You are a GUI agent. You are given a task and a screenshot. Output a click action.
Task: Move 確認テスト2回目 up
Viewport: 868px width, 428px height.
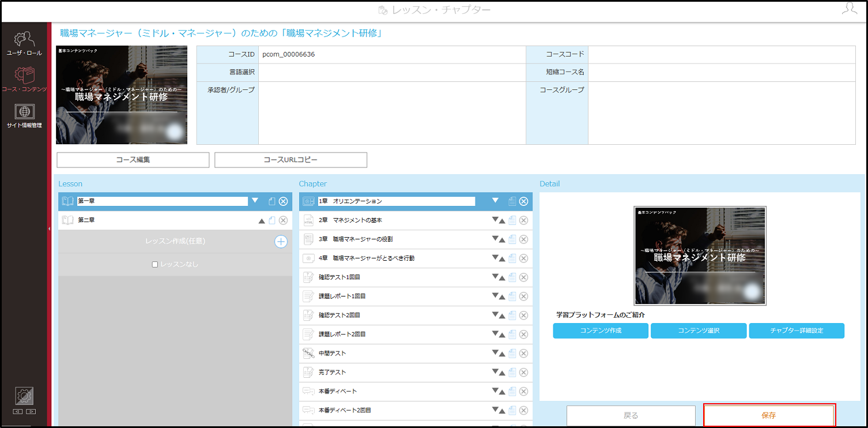pos(502,316)
